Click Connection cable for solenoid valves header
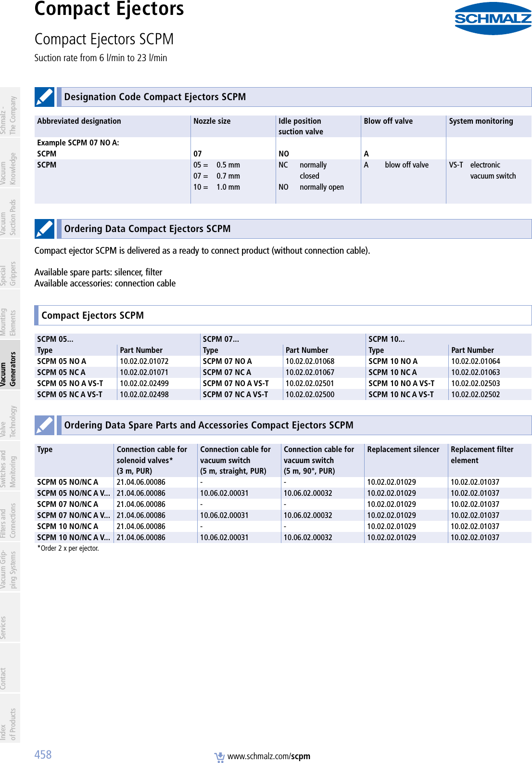This screenshot has height=763, width=532. [152, 460]
